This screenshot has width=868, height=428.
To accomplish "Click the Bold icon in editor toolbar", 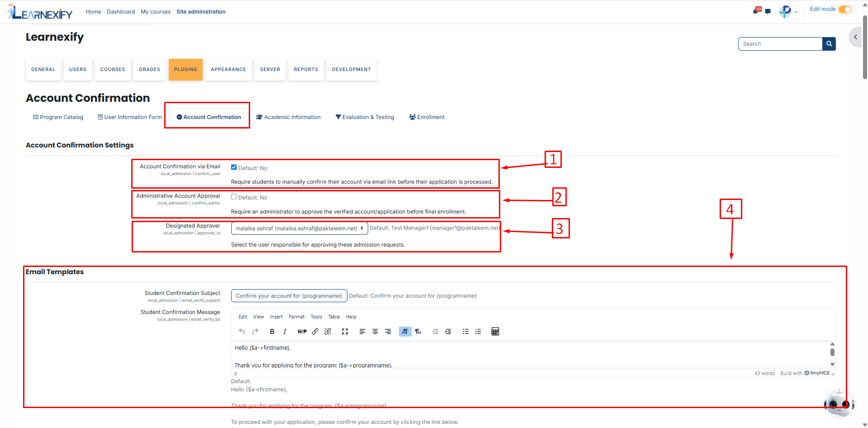I will click(272, 332).
